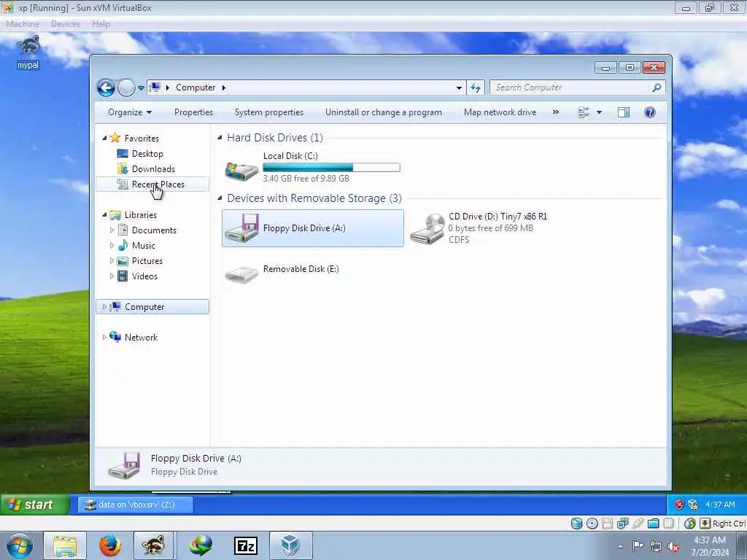Open the view options dropdown arrow
Viewport: 747px width, 560px height.
click(x=600, y=112)
